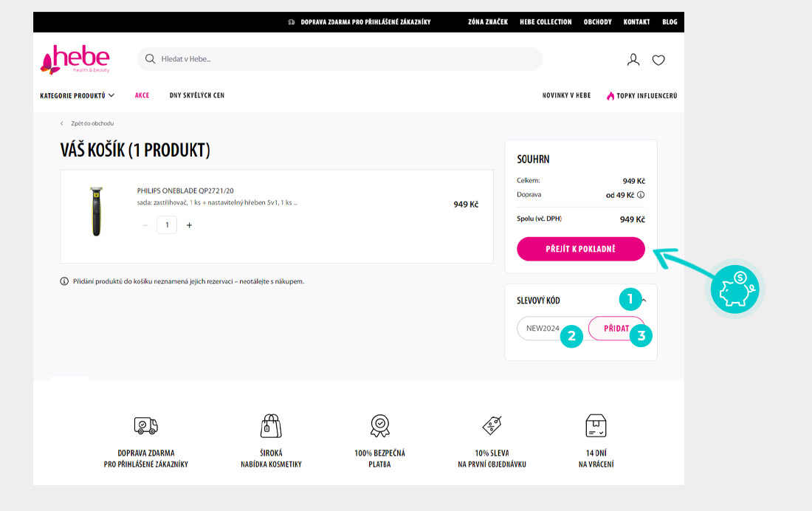Increase product quantity with plus button
Screen dimensions: 812x511
(190, 225)
